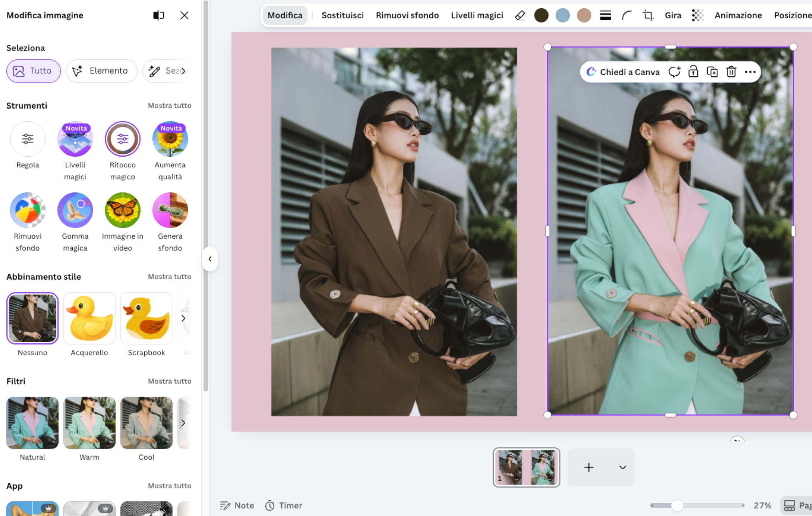This screenshot has width=812, height=516.
Task: Select the Nessuno style thumbnail
Action: tap(32, 318)
